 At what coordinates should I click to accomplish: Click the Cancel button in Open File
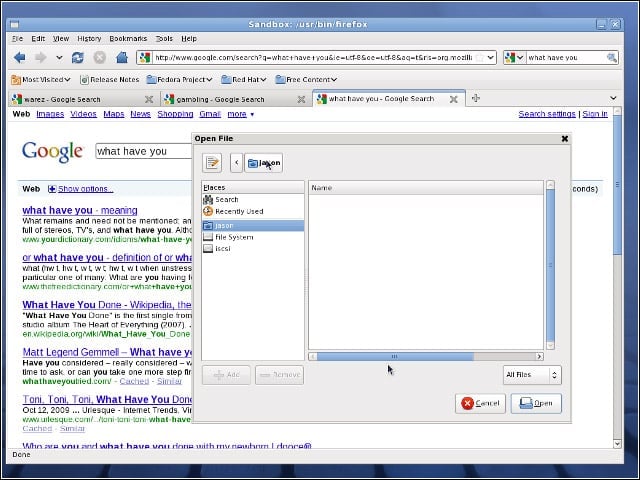480,403
